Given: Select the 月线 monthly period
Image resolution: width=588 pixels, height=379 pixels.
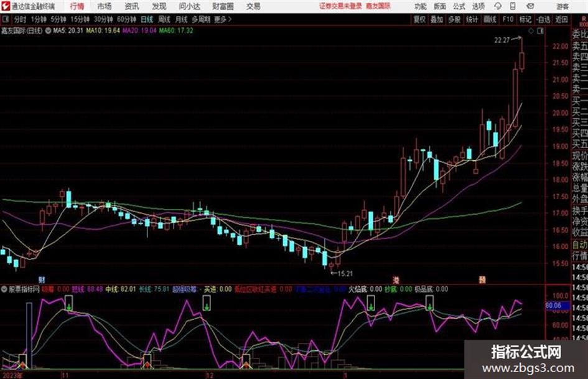Looking at the screenshot, I should click(x=182, y=19).
